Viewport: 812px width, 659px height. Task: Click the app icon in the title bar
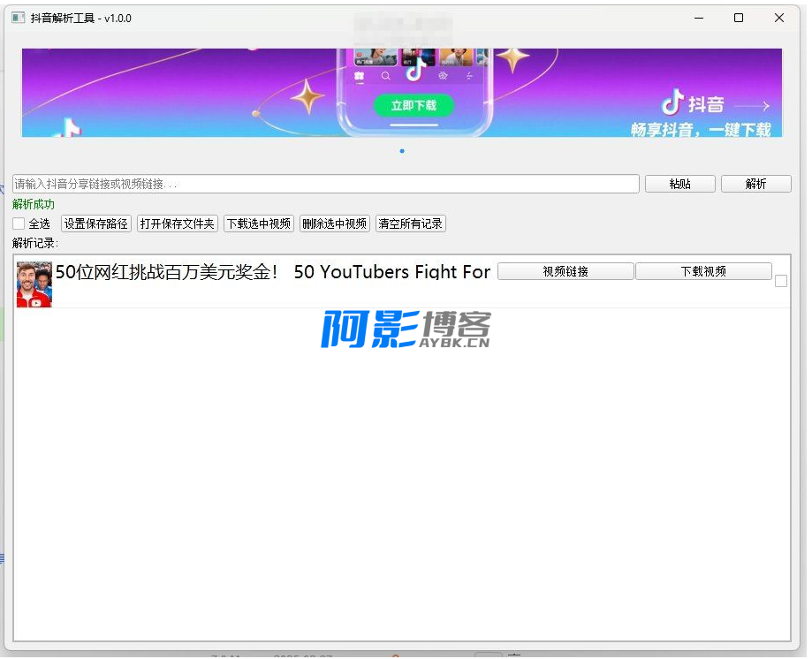[x=18, y=18]
